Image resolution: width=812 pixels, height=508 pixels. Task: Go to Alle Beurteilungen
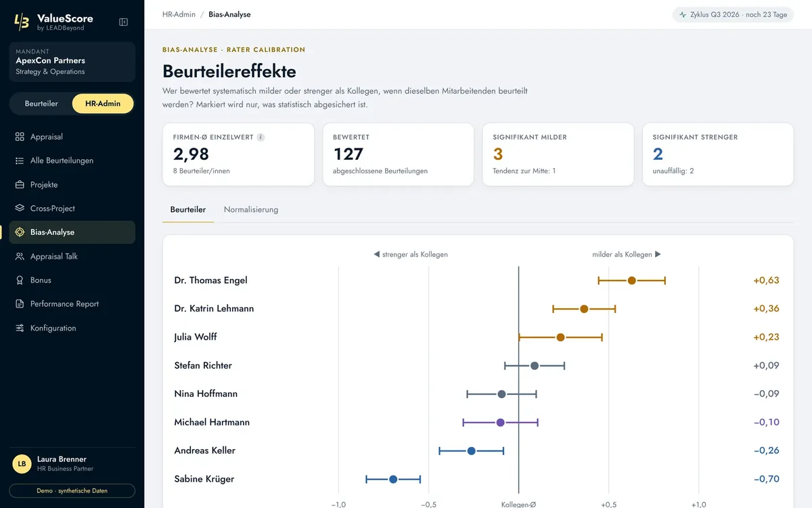[72, 161]
